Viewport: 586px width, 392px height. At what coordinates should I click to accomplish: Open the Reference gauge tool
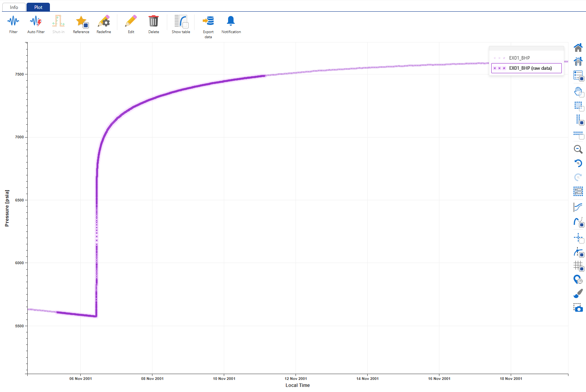point(81,23)
